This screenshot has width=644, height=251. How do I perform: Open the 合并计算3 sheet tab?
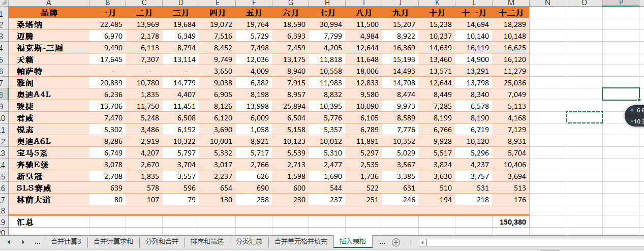click(66, 242)
